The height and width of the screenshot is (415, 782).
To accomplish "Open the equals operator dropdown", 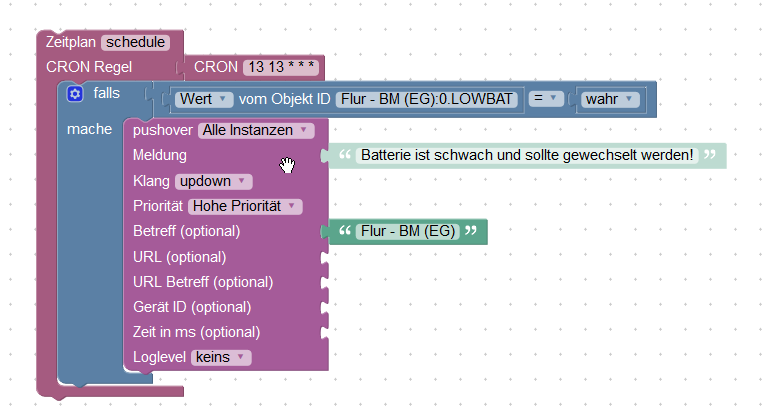I will (545, 99).
